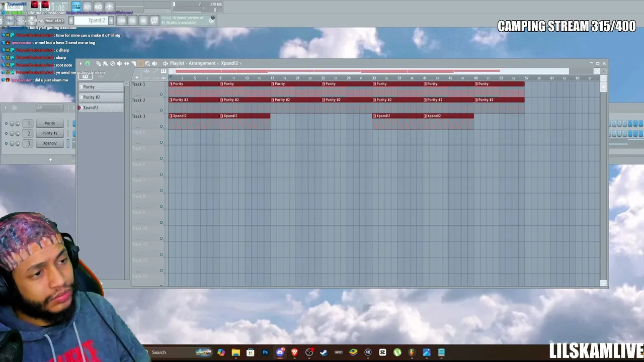This screenshot has width=644, height=362.
Task: Open Photoshop from the taskbar
Action: click(265, 352)
